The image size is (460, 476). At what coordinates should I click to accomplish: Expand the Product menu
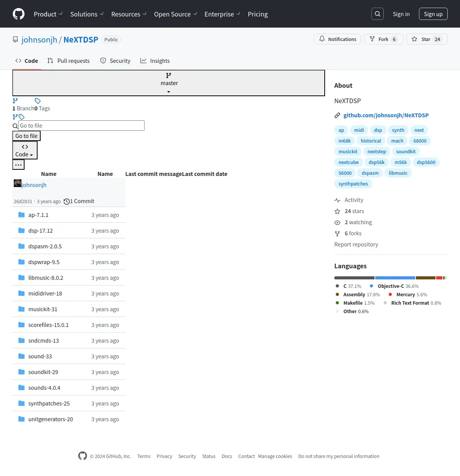click(x=48, y=14)
